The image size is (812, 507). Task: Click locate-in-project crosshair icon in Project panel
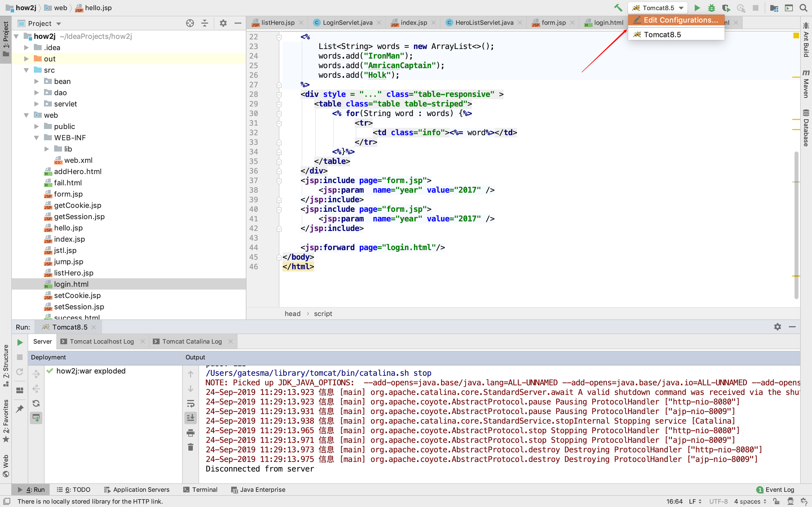(x=190, y=23)
